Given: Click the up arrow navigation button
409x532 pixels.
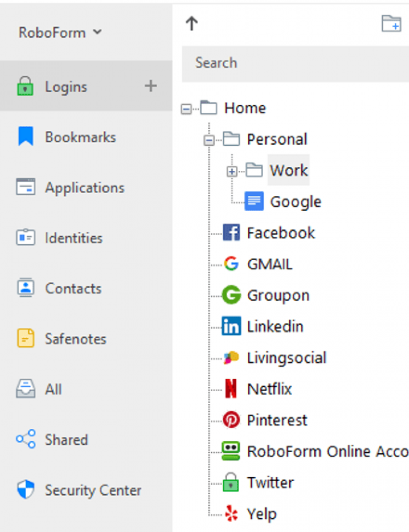Looking at the screenshot, I should 191,23.
